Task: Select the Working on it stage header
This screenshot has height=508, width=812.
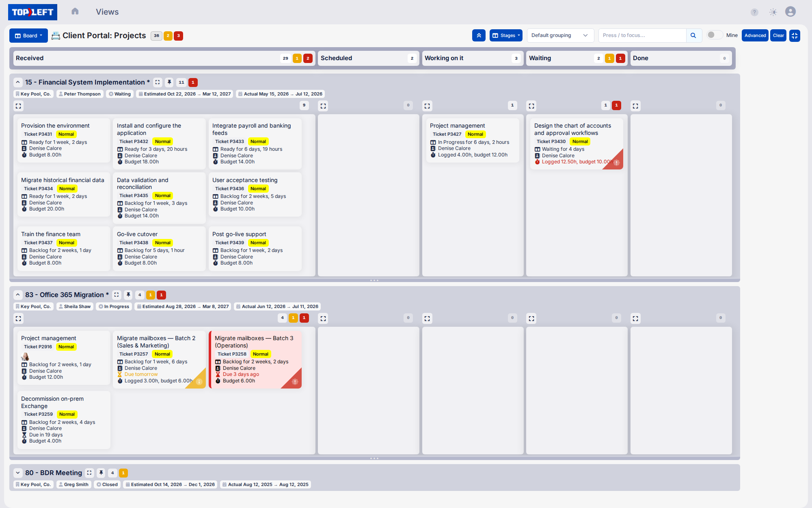Action: coord(473,58)
